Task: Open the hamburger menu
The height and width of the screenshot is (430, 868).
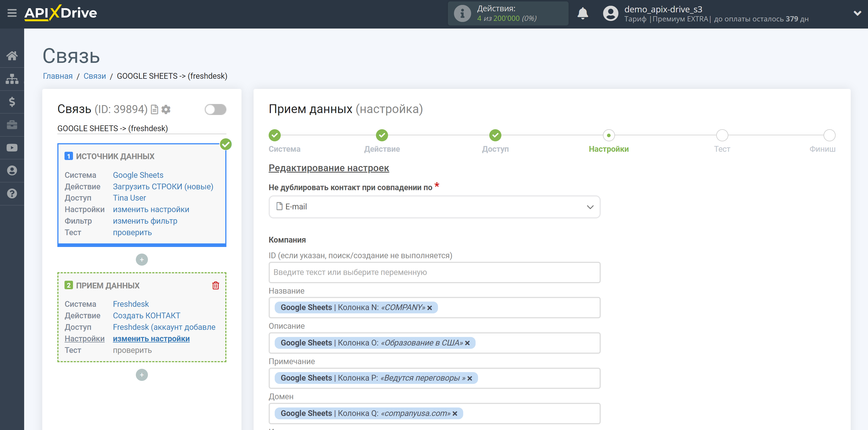Action: 12,13
